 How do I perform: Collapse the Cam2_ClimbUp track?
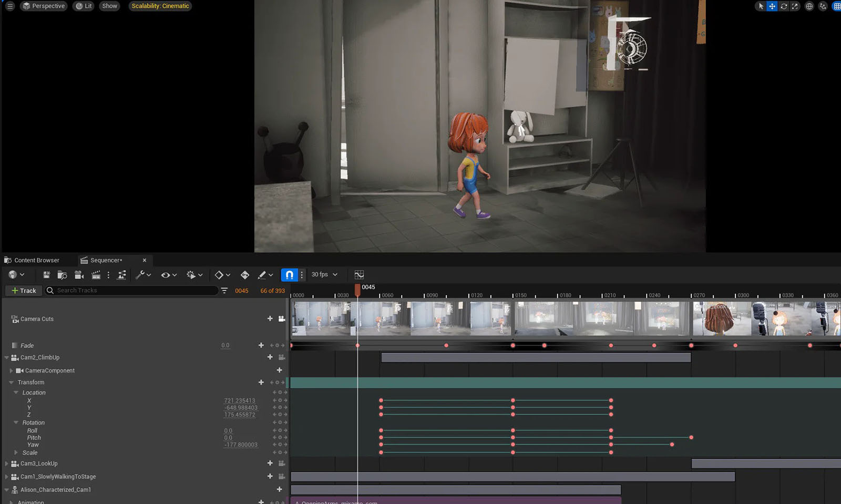pos(7,357)
